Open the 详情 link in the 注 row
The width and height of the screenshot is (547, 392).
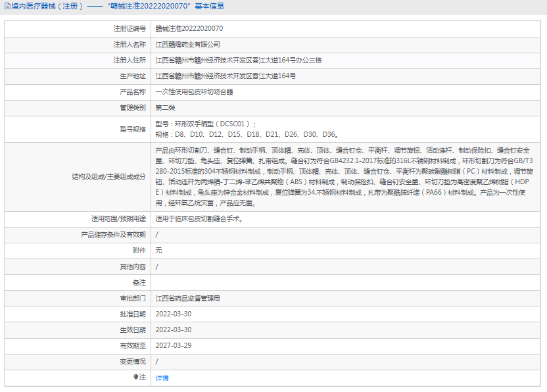[162, 378]
